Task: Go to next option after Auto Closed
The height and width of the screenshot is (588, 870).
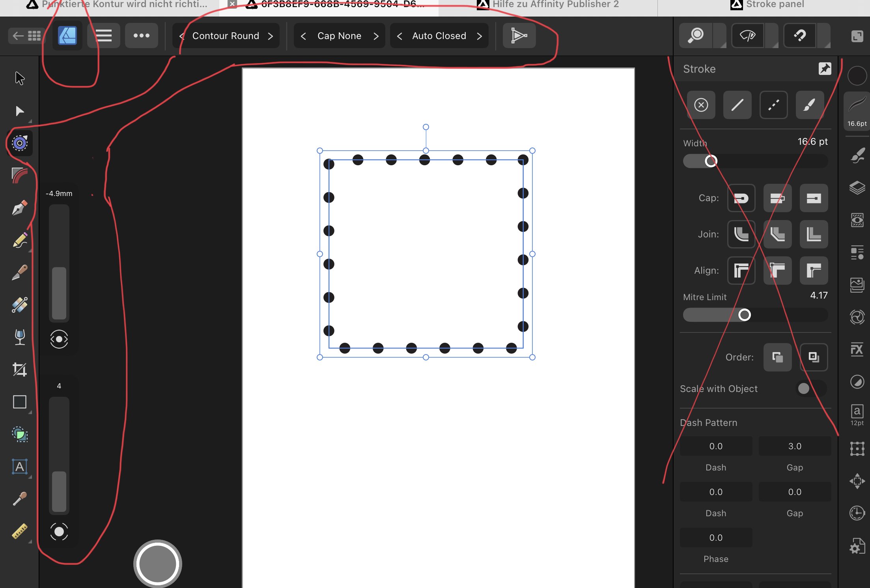Action: point(480,36)
